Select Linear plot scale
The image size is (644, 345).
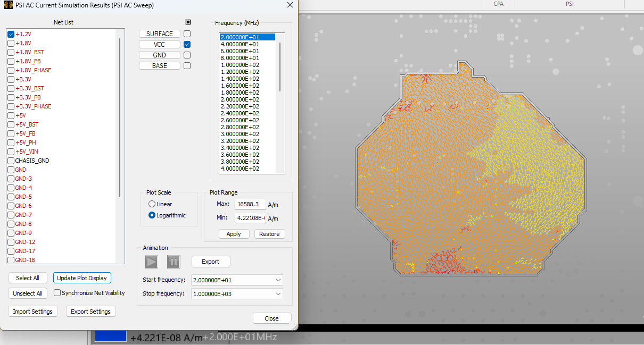pyautogui.click(x=152, y=204)
